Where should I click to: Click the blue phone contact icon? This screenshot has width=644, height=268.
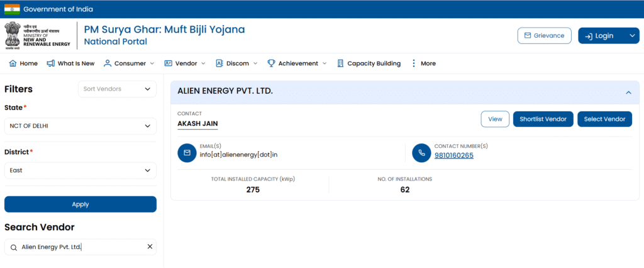point(421,152)
